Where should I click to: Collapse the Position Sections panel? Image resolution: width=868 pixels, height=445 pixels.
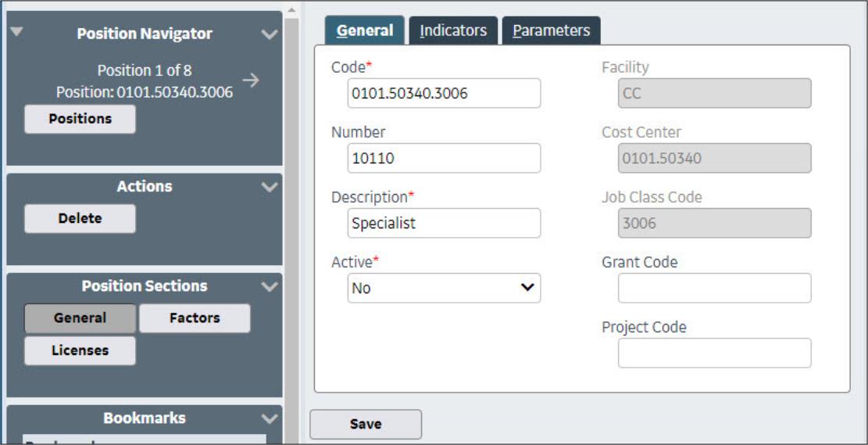[x=270, y=286]
